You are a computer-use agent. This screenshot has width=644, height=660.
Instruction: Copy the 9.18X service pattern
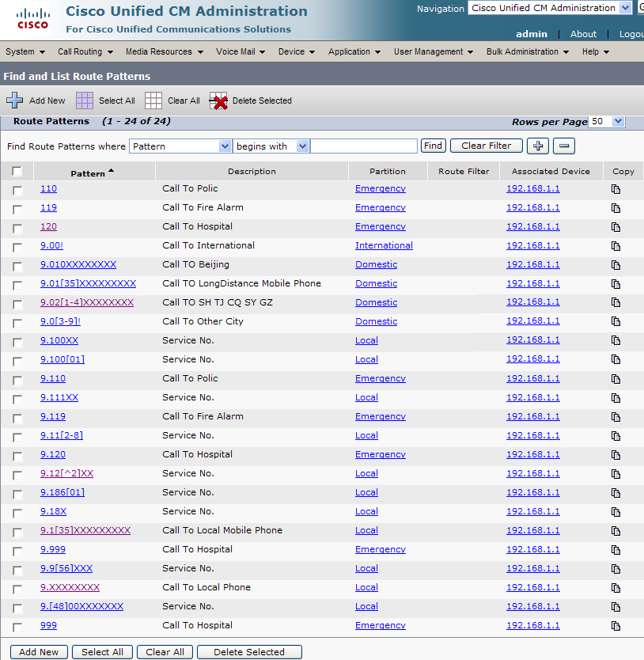point(616,512)
